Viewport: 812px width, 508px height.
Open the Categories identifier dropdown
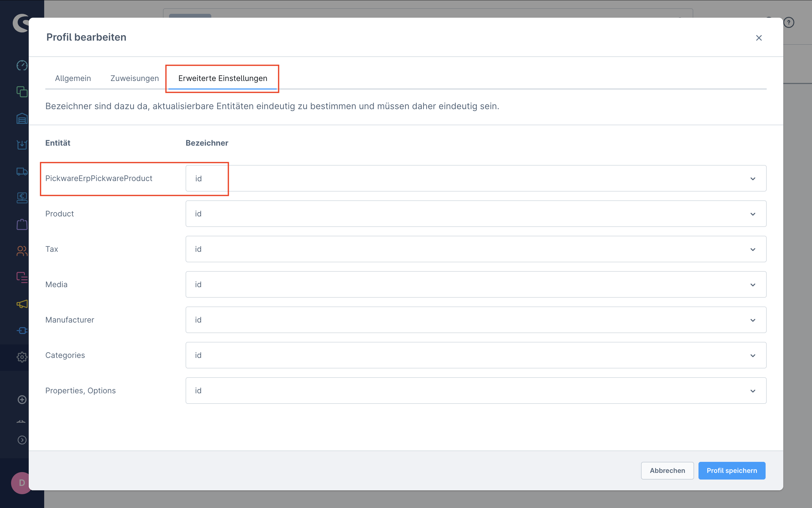click(476, 355)
